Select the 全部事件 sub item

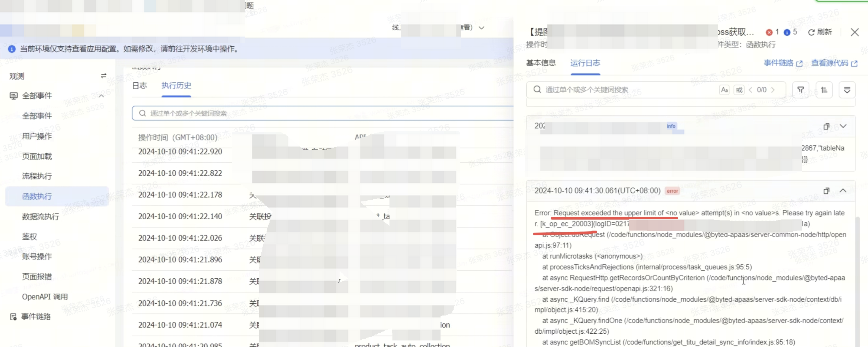pos(37,116)
